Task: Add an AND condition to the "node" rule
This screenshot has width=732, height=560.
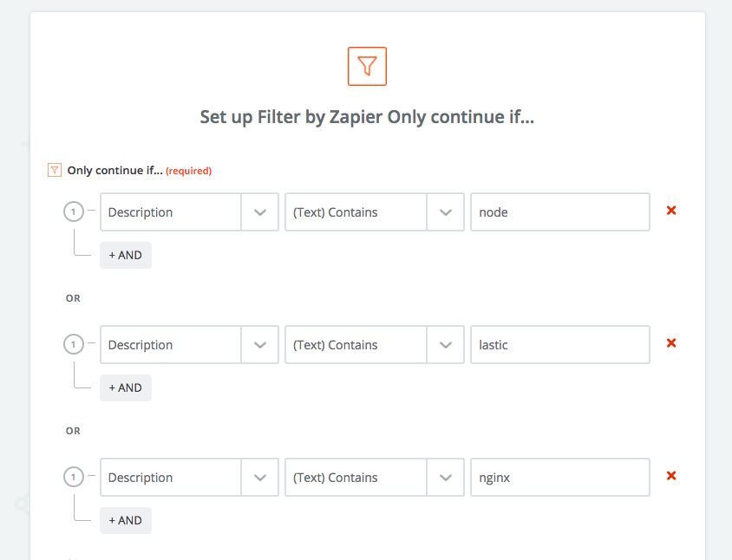Action: pyautogui.click(x=125, y=254)
